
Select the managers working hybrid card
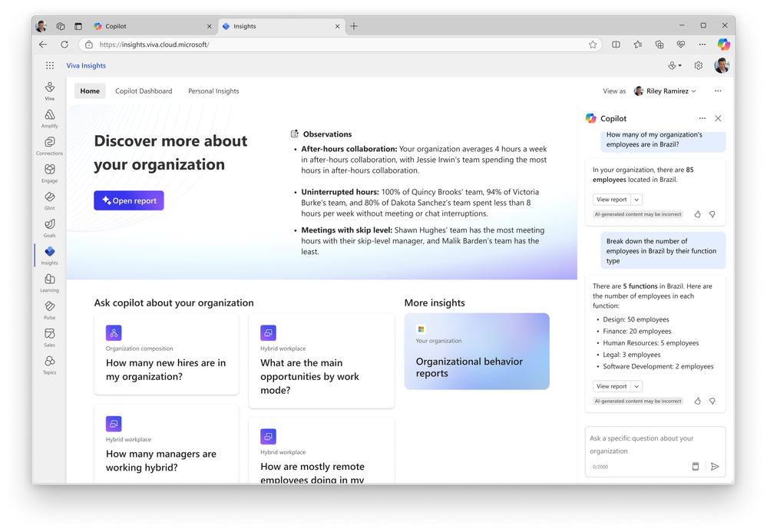pyautogui.click(x=167, y=444)
